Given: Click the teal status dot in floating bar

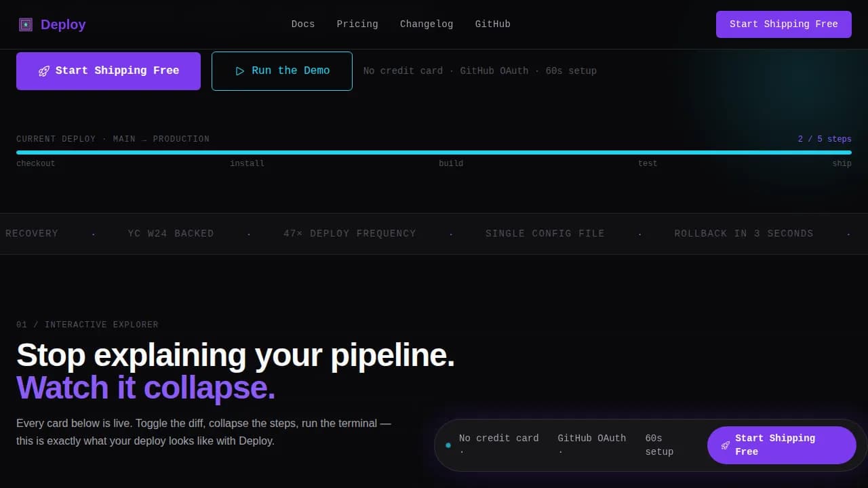Looking at the screenshot, I should tap(448, 445).
